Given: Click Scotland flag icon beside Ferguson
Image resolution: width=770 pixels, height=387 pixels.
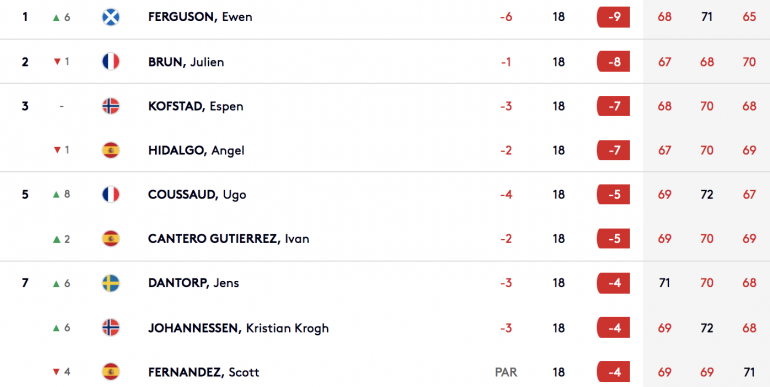Looking at the screenshot, I should click(x=110, y=17).
